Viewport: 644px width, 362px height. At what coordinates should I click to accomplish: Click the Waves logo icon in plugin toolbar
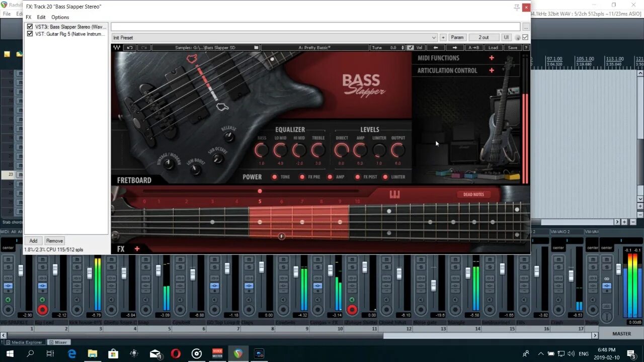click(117, 48)
